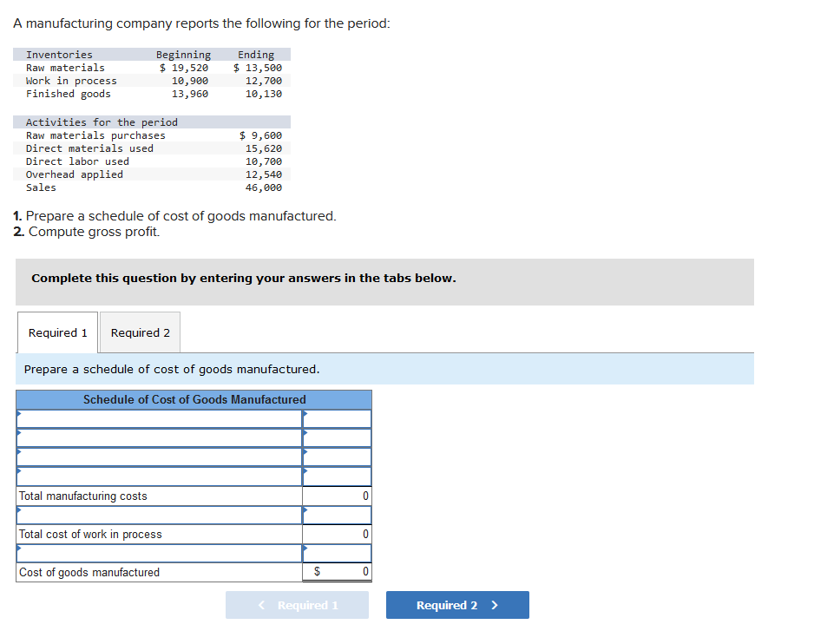Click the Cost of goods manufactured label
This screenshot has height=644, width=814.
pyautogui.click(x=89, y=572)
